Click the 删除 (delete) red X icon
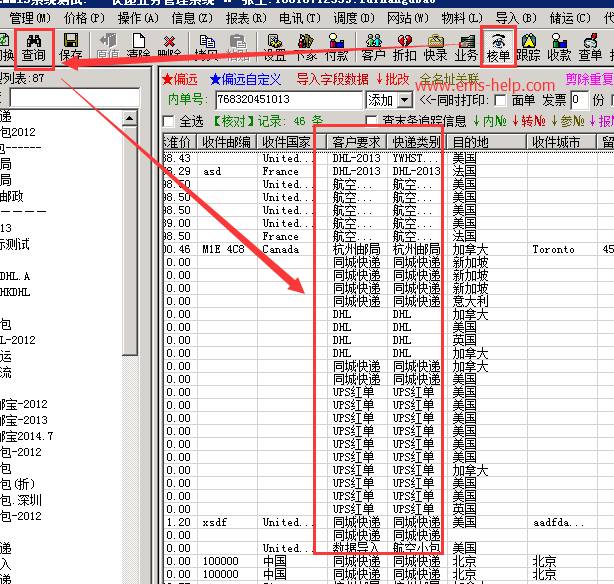Viewport: 614px width, 584px height. click(x=169, y=48)
